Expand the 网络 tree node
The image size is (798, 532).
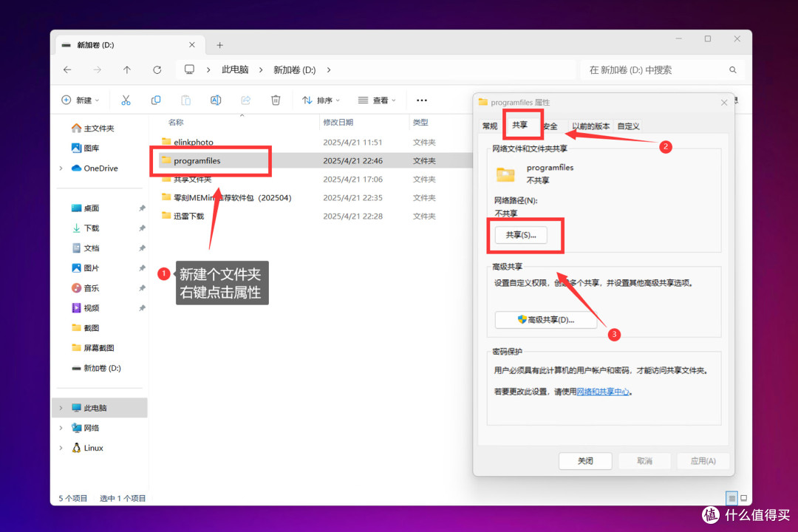click(x=61, y=428)
